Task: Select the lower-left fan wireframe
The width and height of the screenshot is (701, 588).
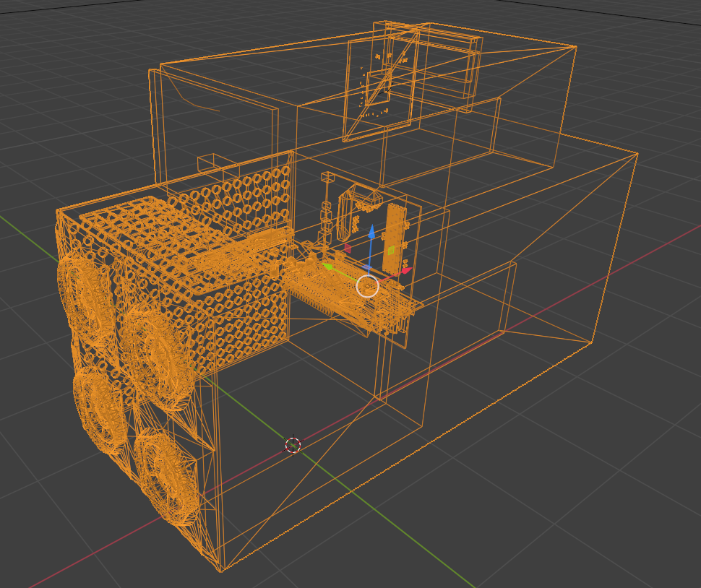Action: pos(100,410)
